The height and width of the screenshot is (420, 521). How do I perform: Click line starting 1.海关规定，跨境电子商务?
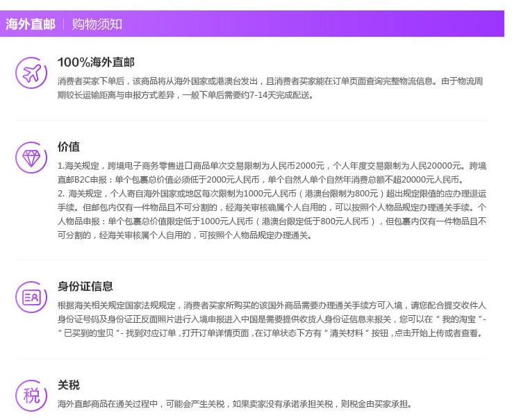pyautogui.click(x=272, y=165)
